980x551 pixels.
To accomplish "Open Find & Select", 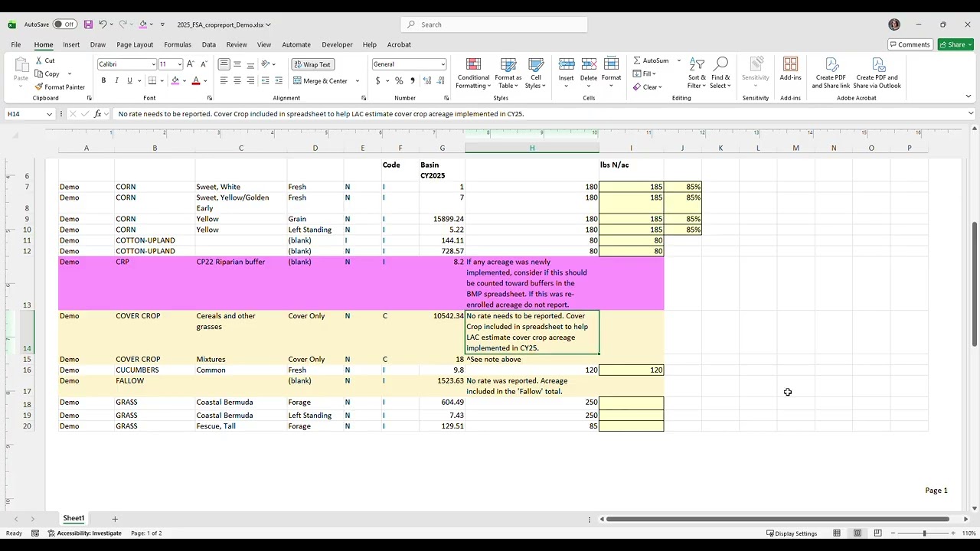I will point(720,73).
